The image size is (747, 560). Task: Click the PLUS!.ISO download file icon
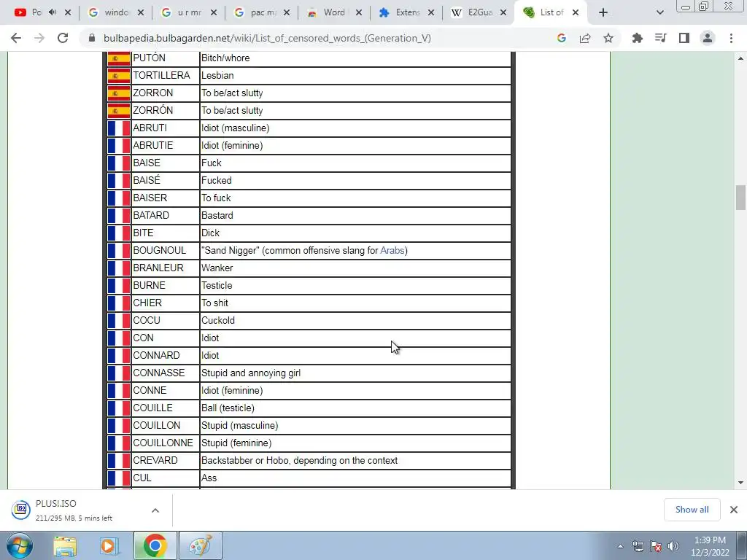(20, 510)
